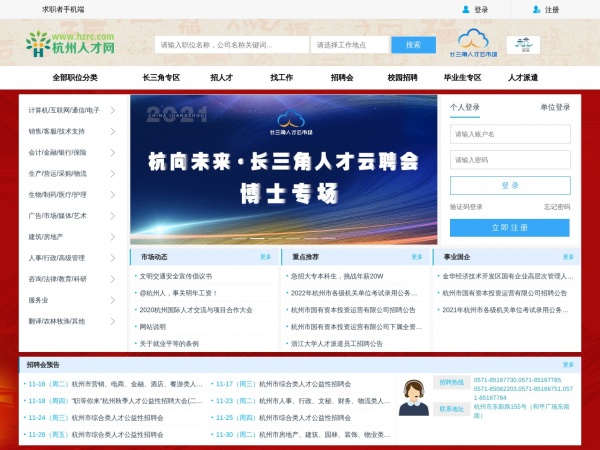The image size is (600, 450).
Task: Expand the 建筑/房地产 category arrow
Action: [x=113, y=237]
